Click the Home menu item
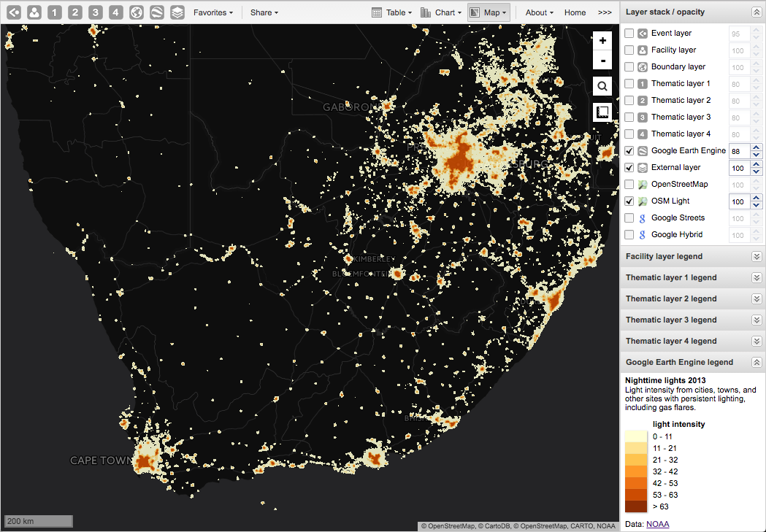The image size is (766, 532). (x=575, y=12)
